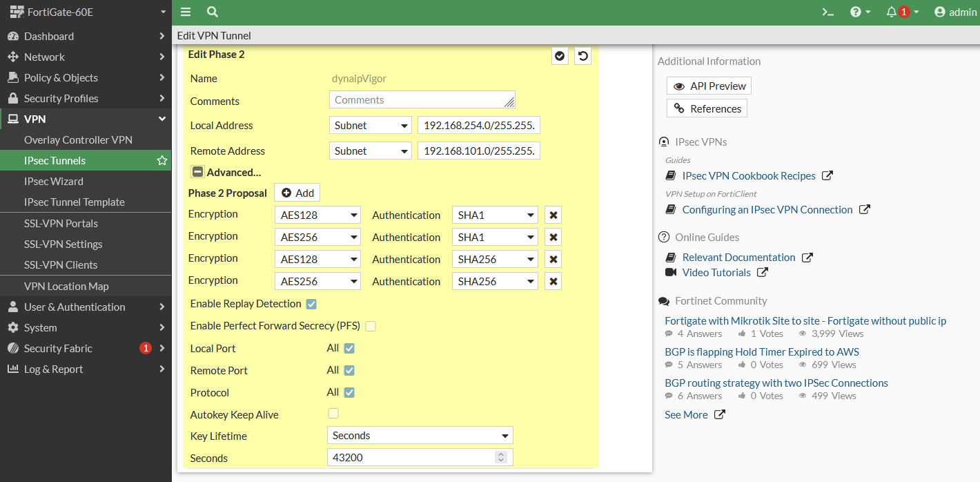
Task: Toggle the hamburger menu icon
Action: coord(186,12)
